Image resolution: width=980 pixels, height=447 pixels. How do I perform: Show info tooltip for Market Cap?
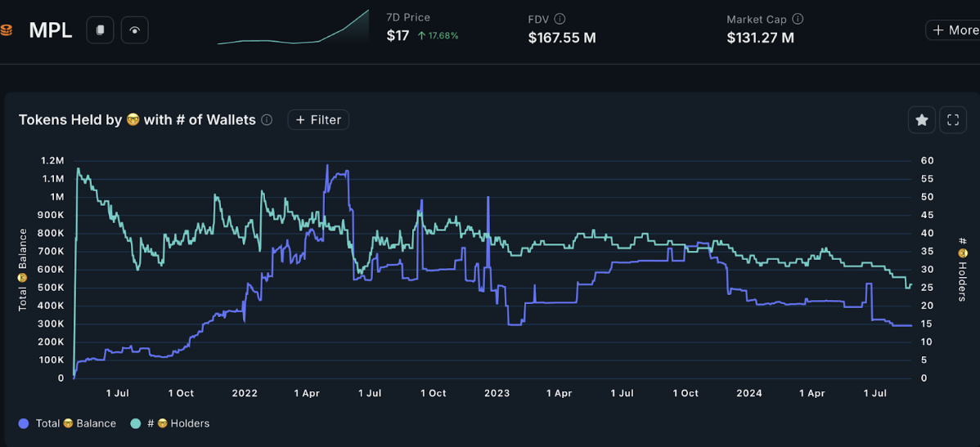[x=798, y=19]
